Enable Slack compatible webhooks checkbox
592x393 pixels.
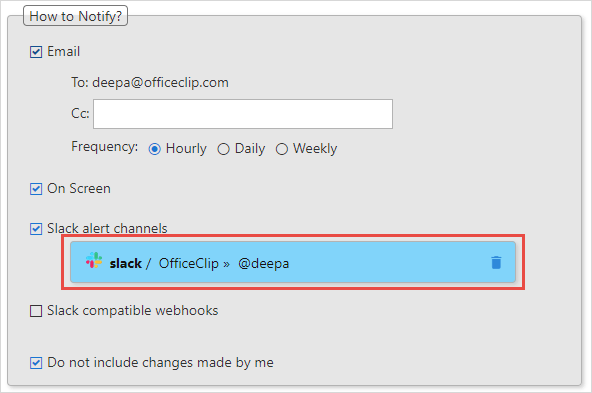tap(36, 311)
